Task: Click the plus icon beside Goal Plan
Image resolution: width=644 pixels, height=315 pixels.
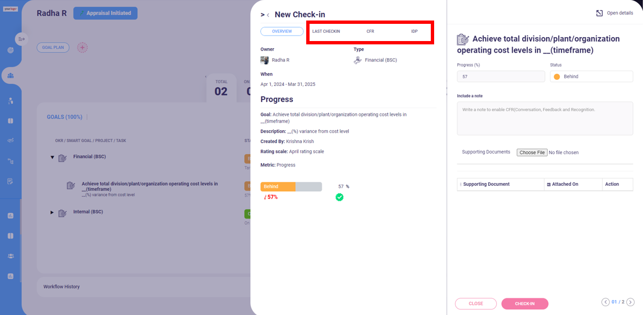Action: [x=83, y=47]
